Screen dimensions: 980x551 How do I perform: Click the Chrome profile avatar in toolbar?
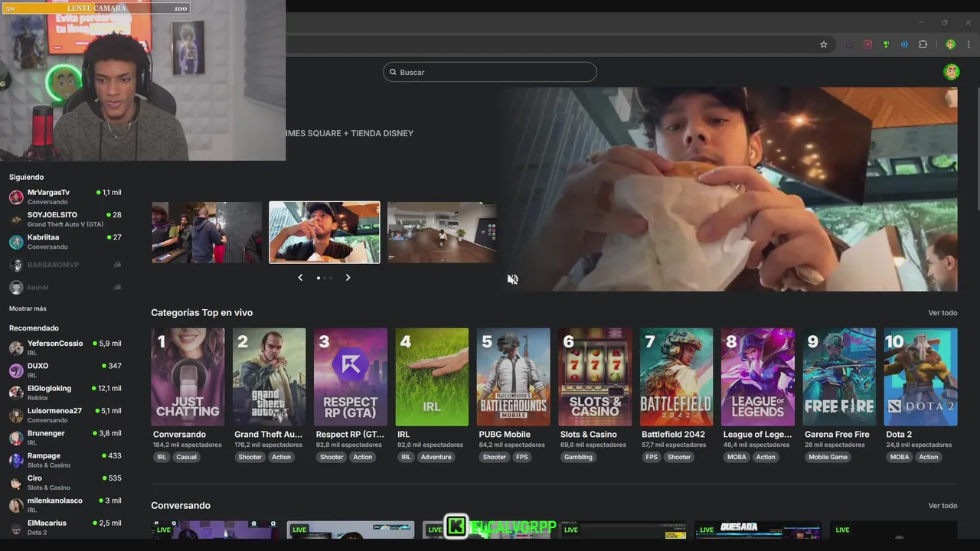pos(950,44)
